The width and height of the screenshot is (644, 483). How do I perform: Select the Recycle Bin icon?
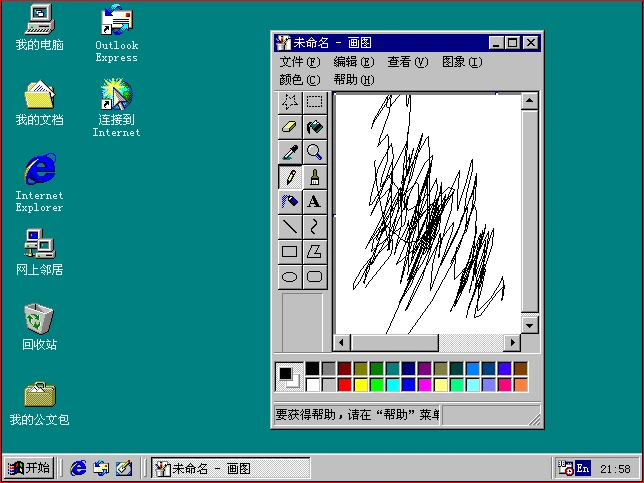coord(39,327)
